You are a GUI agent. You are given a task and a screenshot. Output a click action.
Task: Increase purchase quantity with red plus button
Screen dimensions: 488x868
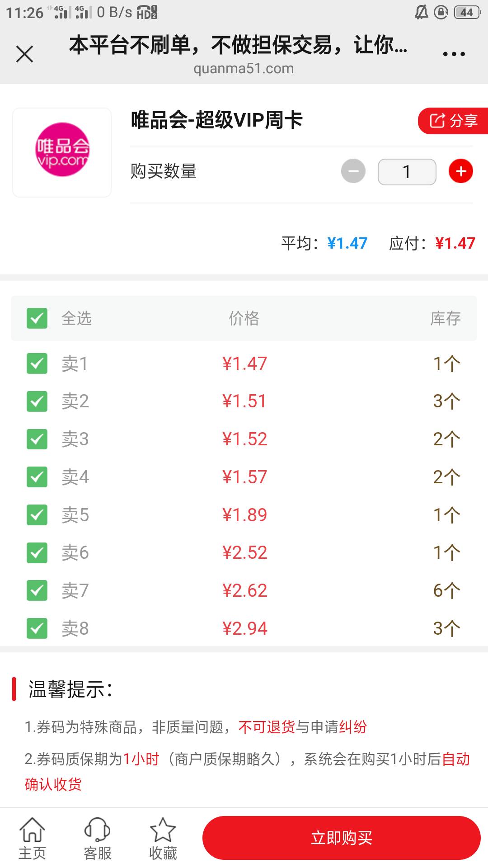(x=460, y=171)
